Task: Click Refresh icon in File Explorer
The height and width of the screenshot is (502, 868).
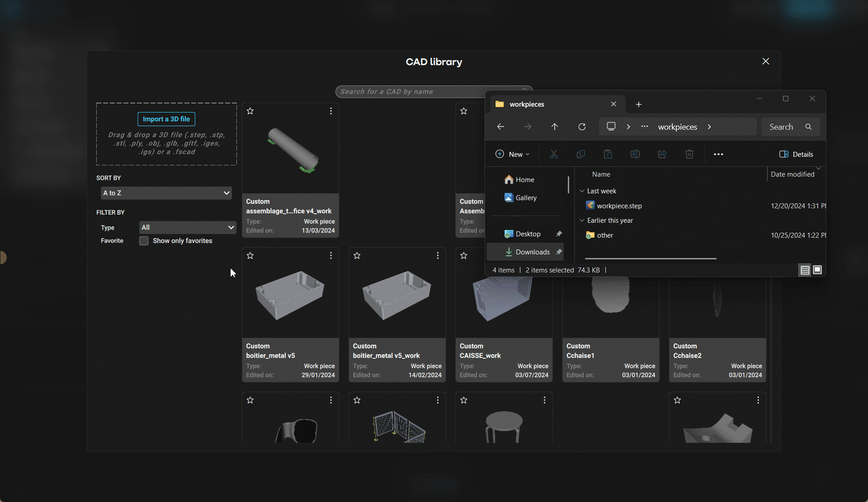Action: tap(582, 127)
